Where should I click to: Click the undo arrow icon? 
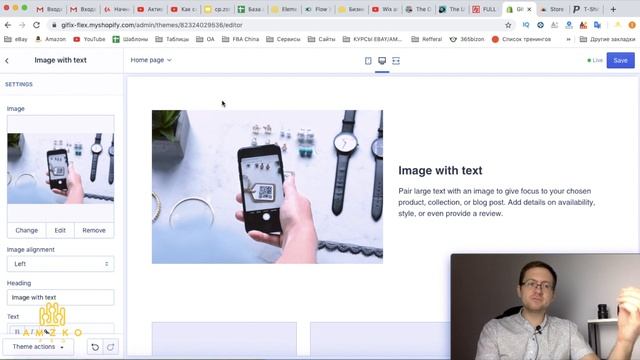[95, 347]
